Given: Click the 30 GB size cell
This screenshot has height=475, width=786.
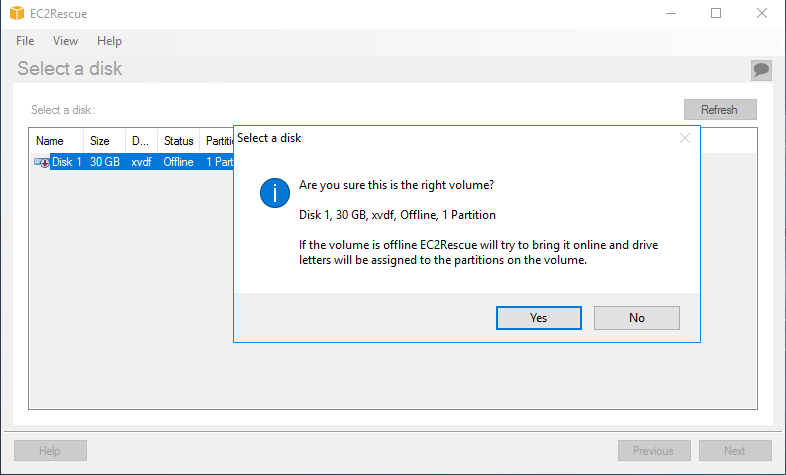Looking at the screenshot, I should (105, 162).
